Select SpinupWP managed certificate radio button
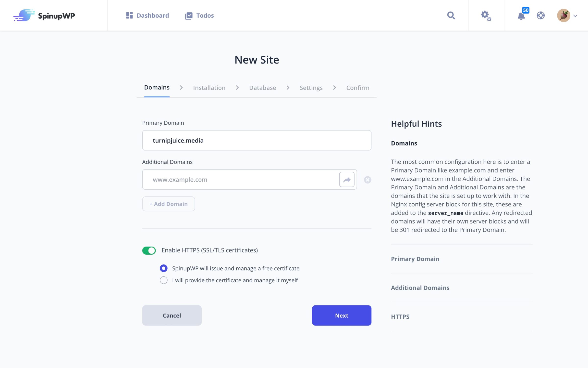Image resolution: width=588 pixels, height=368 pixels. pos(163,268)
